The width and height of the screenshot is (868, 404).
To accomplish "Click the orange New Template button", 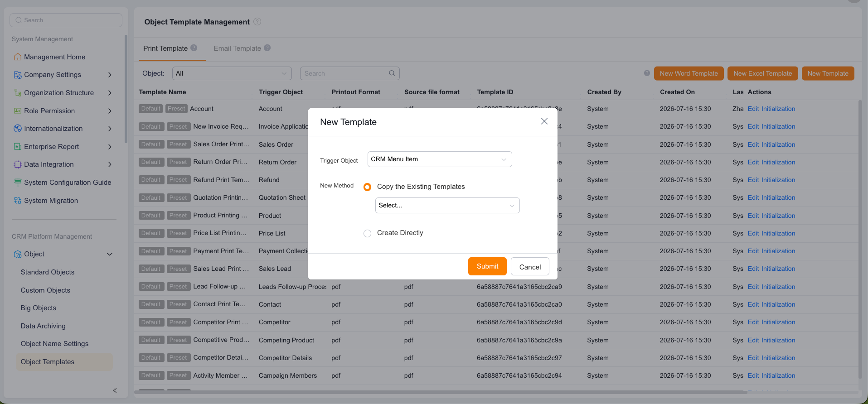I will coord(828,73).
